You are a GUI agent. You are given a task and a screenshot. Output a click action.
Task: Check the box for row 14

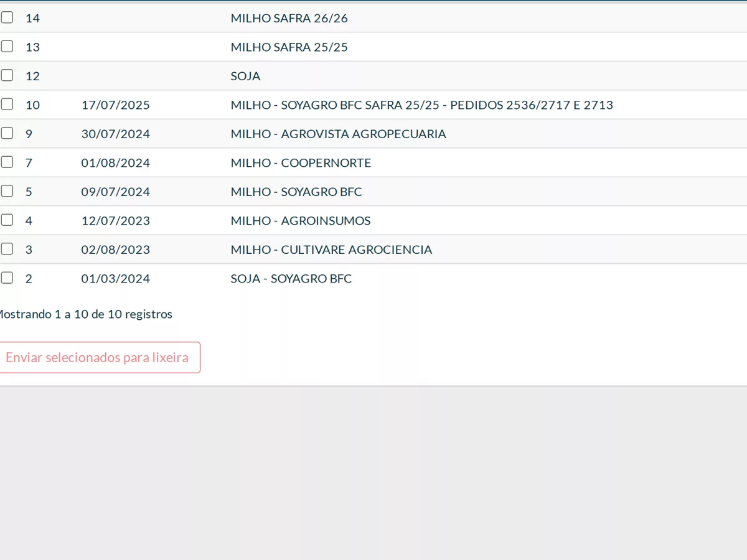[x=7, y=17]
